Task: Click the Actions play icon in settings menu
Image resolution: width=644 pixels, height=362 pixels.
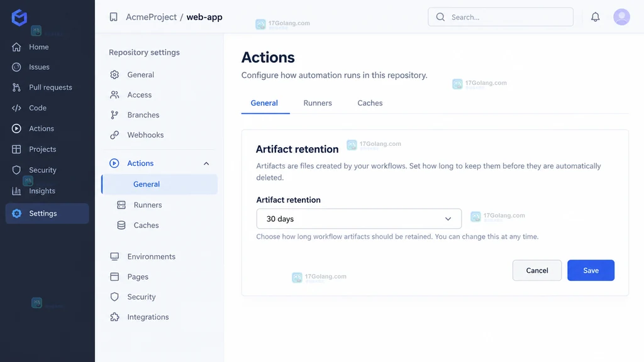Action: pos(114,163)
